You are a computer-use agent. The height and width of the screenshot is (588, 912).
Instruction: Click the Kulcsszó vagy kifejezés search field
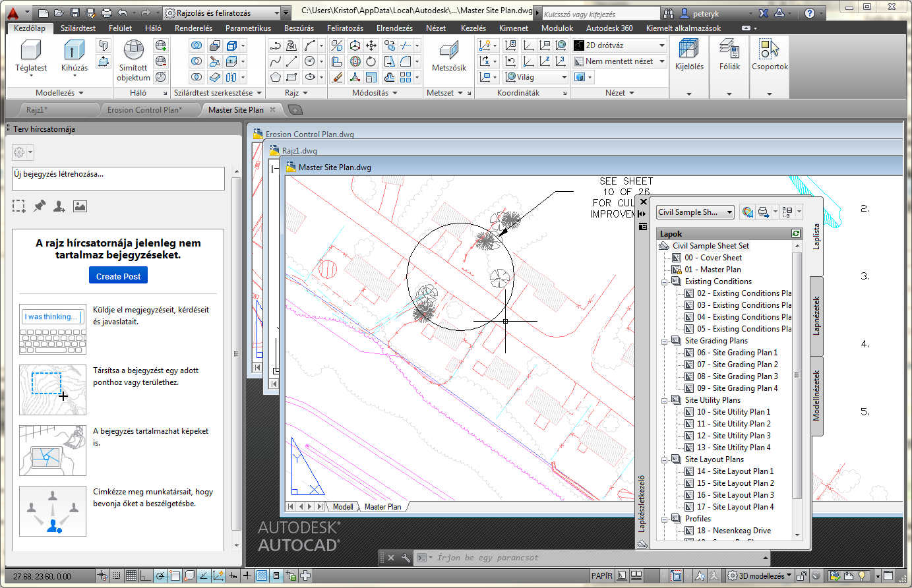(x=601, y=14)
